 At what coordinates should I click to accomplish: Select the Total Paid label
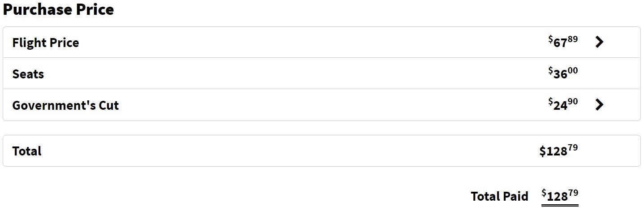point(499,196)
